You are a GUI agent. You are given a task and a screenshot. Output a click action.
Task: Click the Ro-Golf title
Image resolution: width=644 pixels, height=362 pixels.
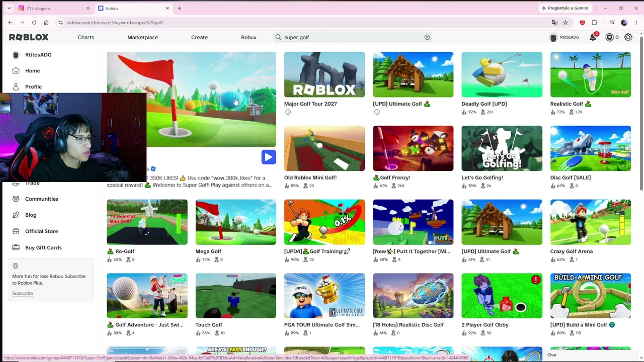tap(121, 251)
